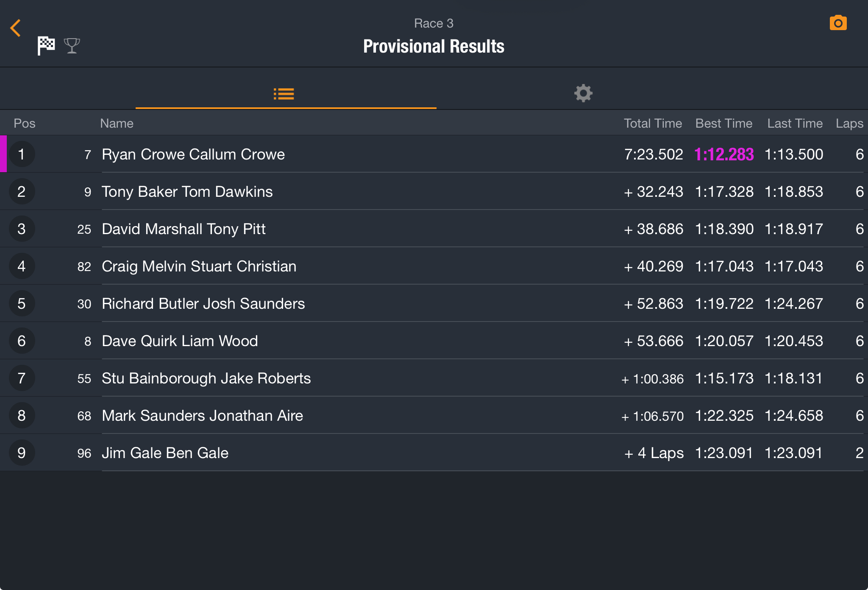This screenshot has width=868, height=590.
Task: Take a snapshot with the camera icon
Action: [x=838, y=23]
